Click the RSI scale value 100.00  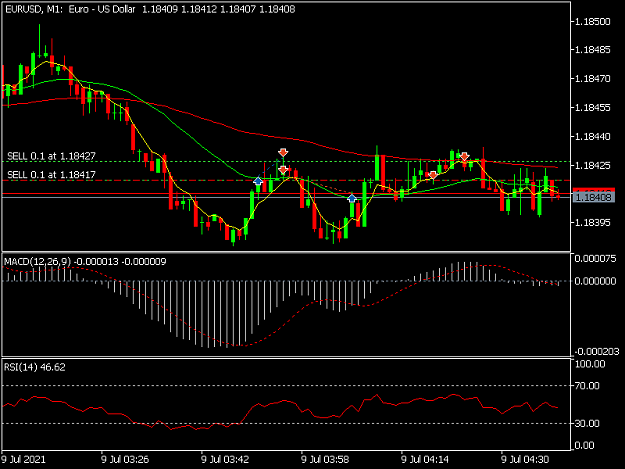pos(590,364)
